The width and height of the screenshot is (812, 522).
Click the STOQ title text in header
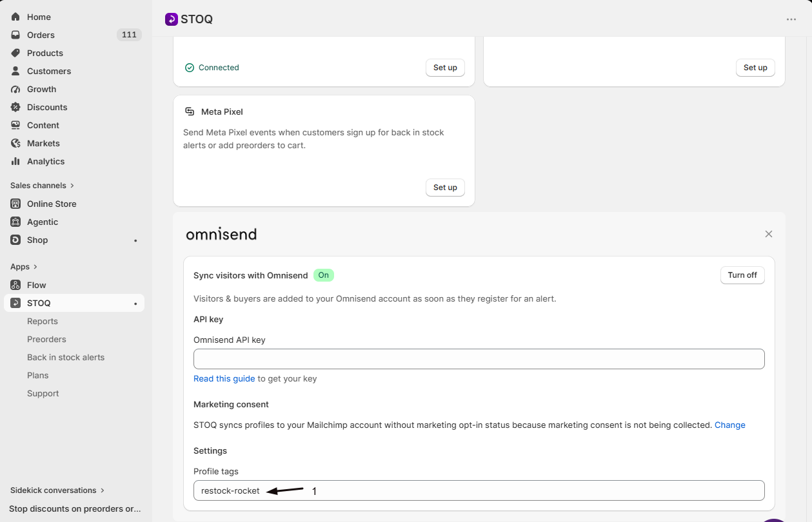(197, 19)
